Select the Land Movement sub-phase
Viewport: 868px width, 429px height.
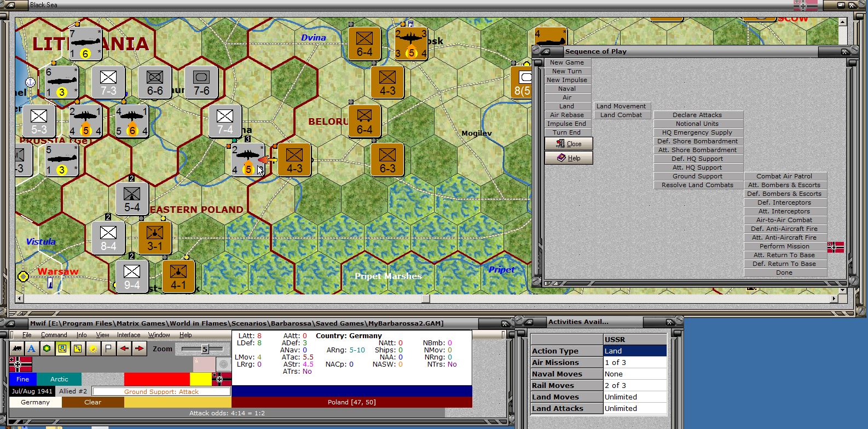click(x=621, y=106)
